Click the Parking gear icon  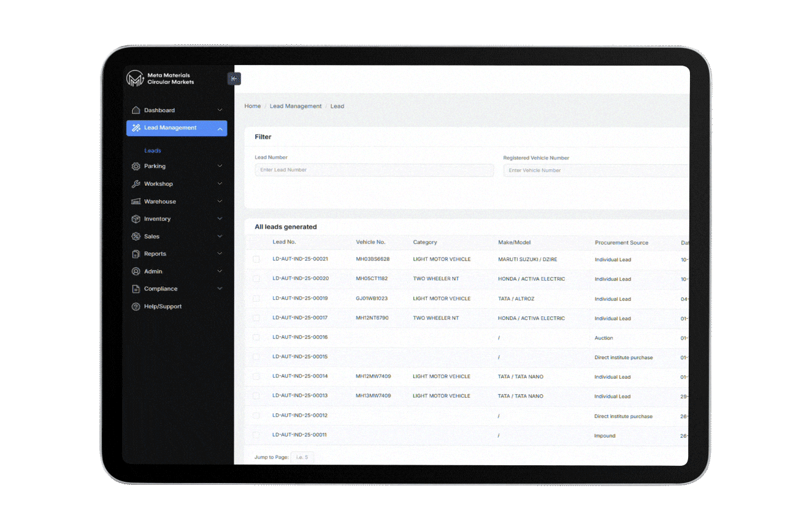136,166
